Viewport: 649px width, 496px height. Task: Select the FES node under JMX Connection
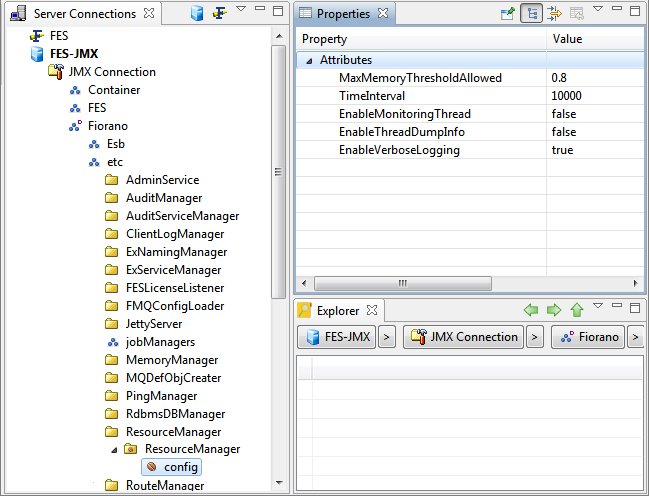pos(97,108)
